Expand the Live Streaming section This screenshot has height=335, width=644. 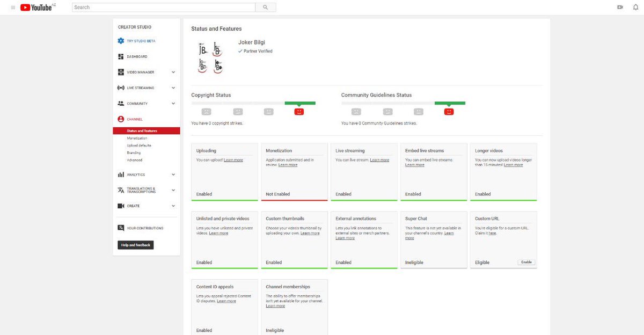pyautogui.click(x=173, y=88)
